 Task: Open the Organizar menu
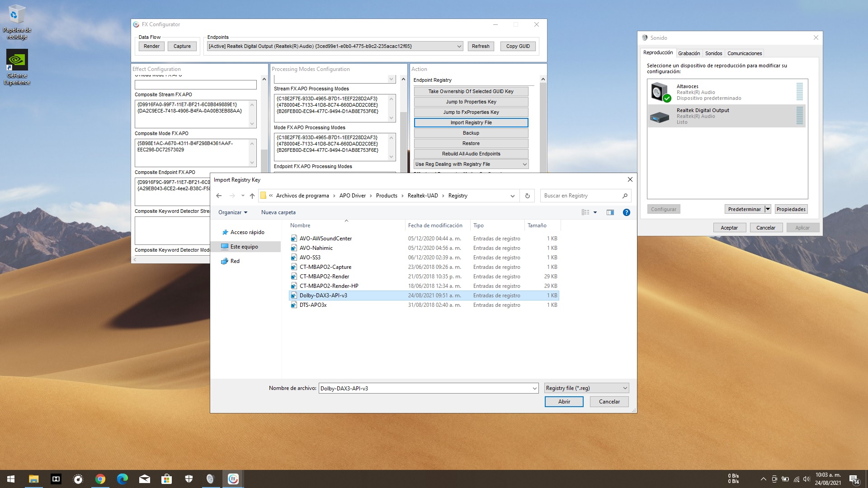coord(233,212)
